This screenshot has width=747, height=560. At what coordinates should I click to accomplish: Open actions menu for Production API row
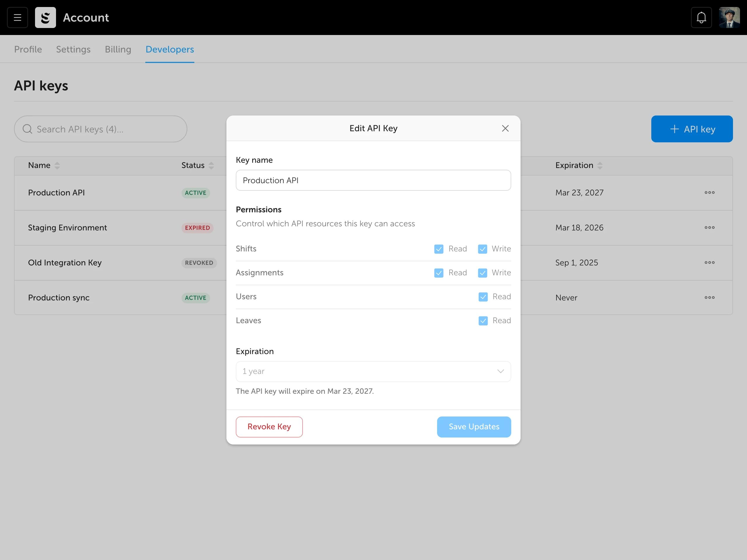coord(709,193)
